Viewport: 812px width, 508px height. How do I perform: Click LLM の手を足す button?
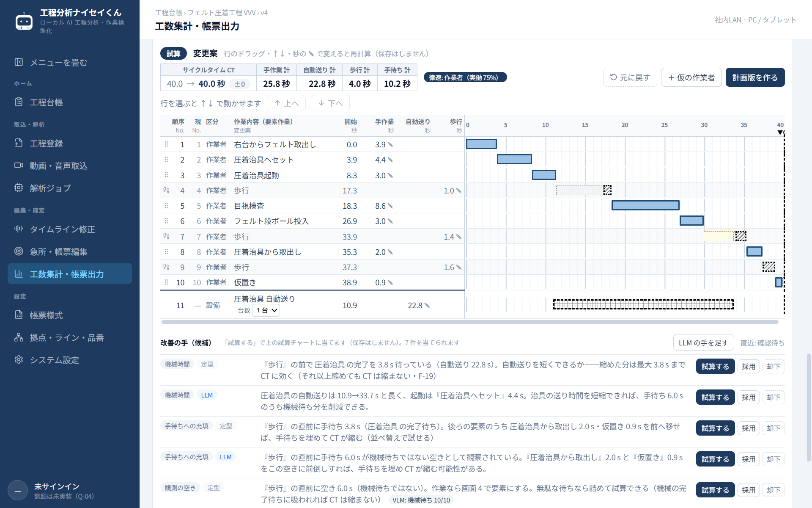(x=703, y=342)
